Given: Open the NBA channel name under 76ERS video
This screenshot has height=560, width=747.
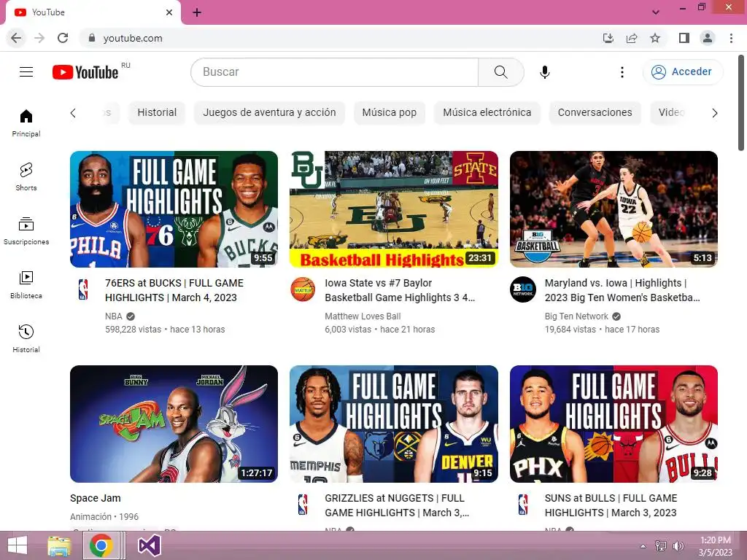Looking at the screenshot, I should [x=114, y=316].
